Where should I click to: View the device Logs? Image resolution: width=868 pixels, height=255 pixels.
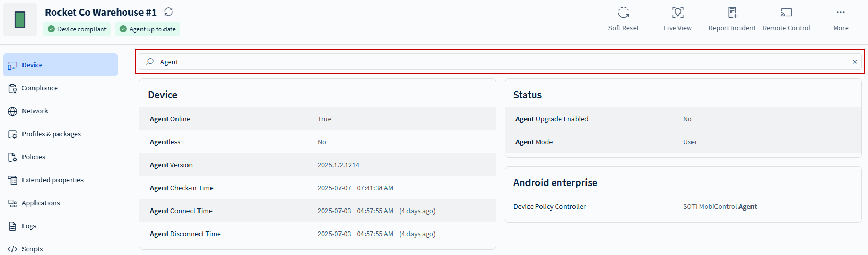tap(29, 226)
